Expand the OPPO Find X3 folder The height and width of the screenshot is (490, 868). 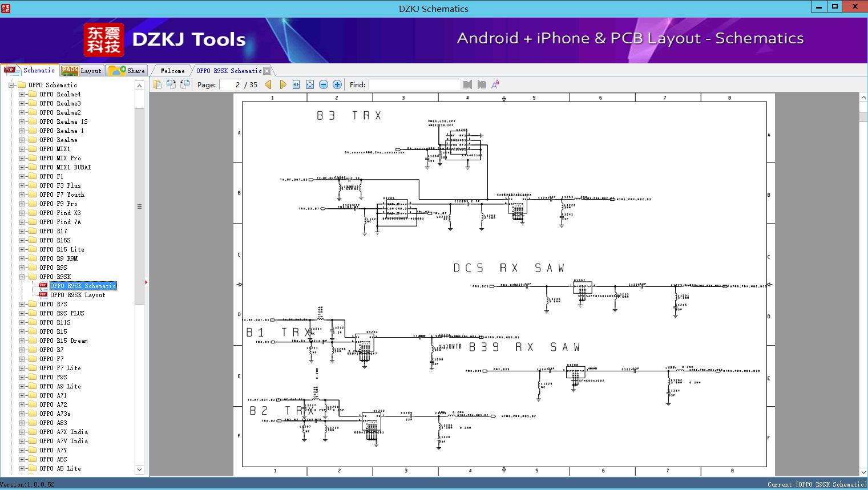click(x=22, y=213)
